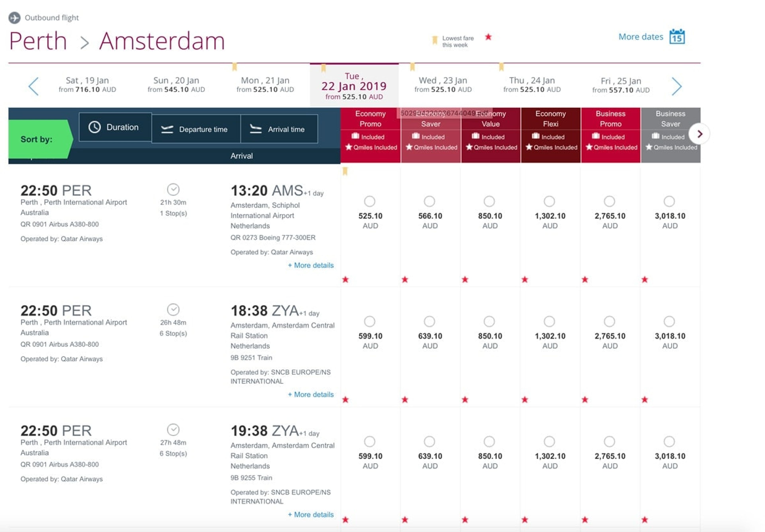Screen dimensions: 765x532
Task: Click the red star beside Lowest fare legend
Action: 488,37
